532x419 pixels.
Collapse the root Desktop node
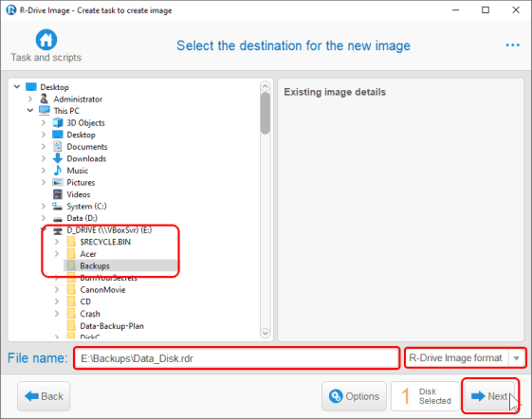pyautogui.click(x=17, y=87)
